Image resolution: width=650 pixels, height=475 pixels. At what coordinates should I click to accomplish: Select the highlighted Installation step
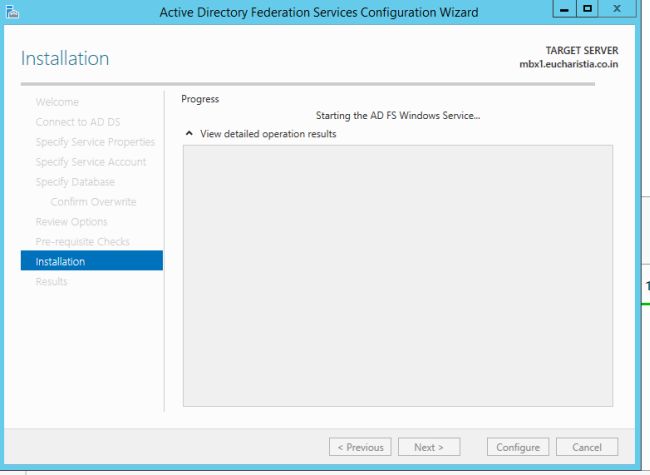pyautogui.click(x=92, y=261)
